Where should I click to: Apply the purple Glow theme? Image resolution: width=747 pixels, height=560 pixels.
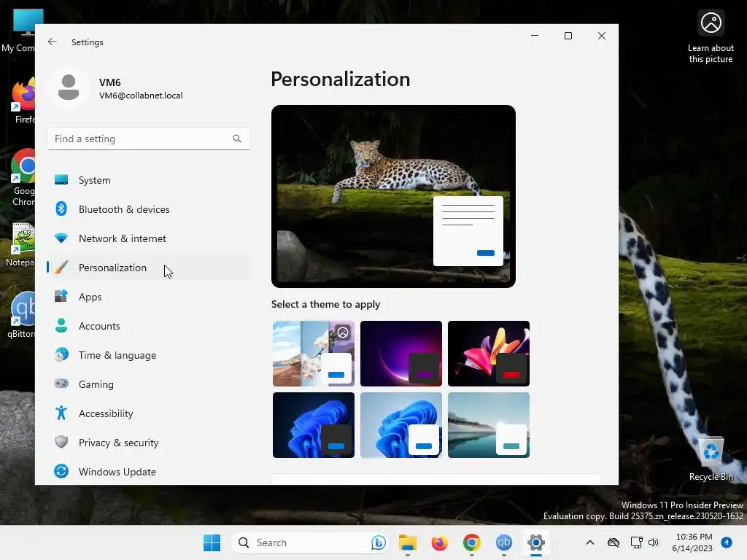coord(401,354)
